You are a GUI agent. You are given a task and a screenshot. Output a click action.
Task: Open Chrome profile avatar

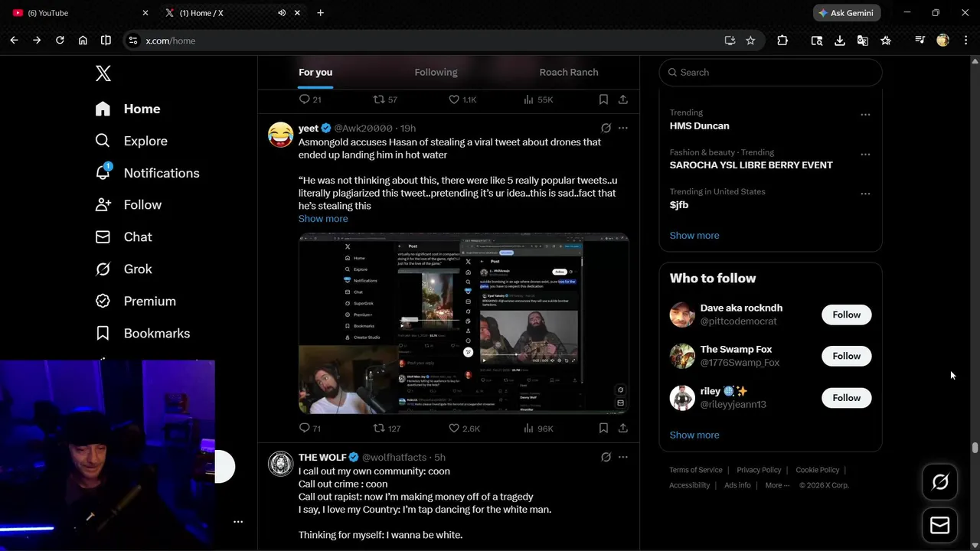tap(943, 41)
